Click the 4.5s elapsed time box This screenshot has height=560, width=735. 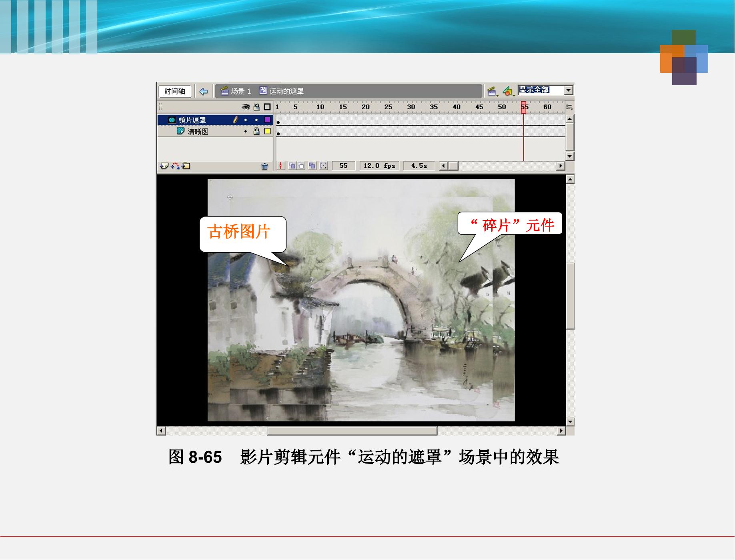419,166
